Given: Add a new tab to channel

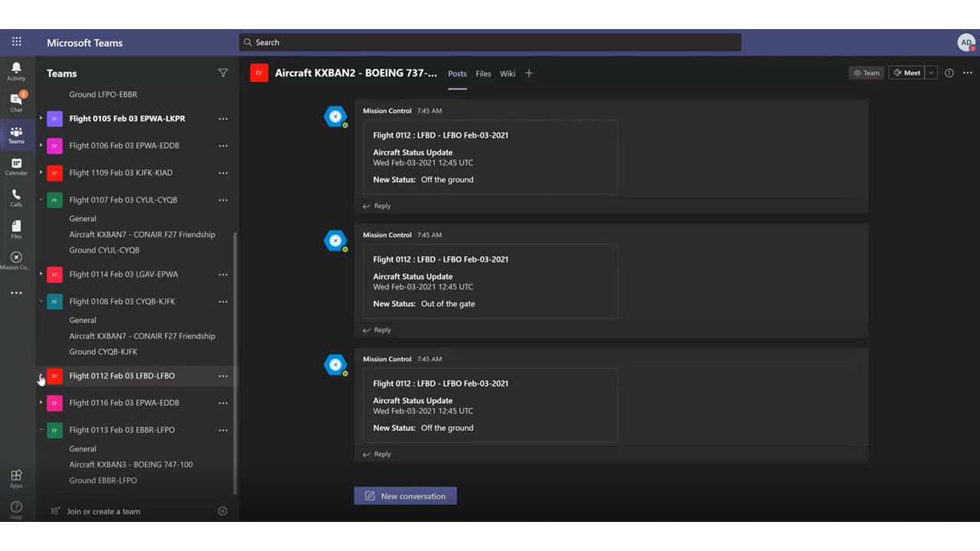Looking at the screenshot, I should [x=529, y=73].
